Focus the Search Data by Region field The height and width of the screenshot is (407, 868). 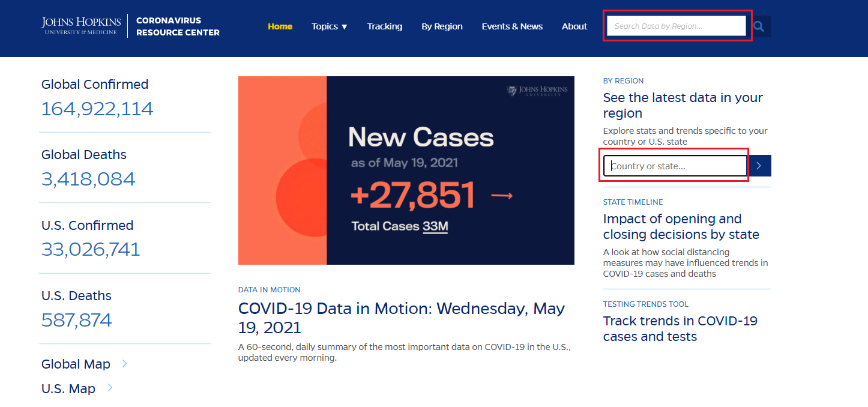pyautogui.click(x=677, y=26)
